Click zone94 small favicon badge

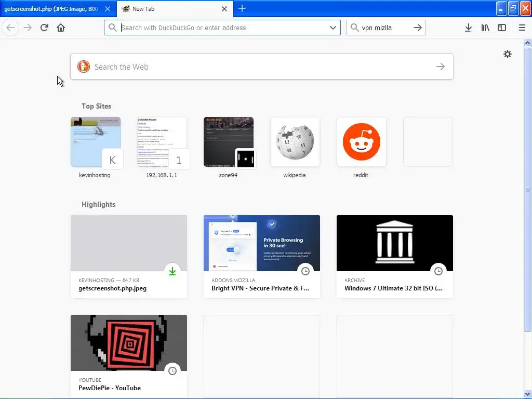246,159
